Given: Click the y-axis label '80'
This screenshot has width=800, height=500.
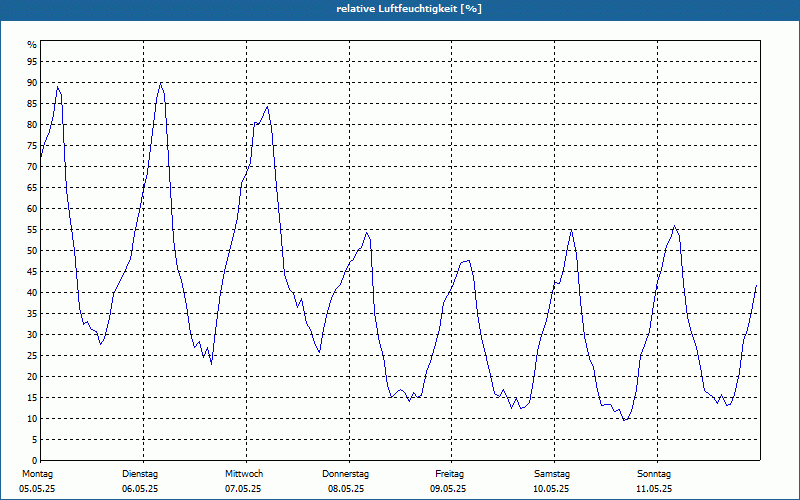Looking at the screenshot, I should (x=32, y=124).
